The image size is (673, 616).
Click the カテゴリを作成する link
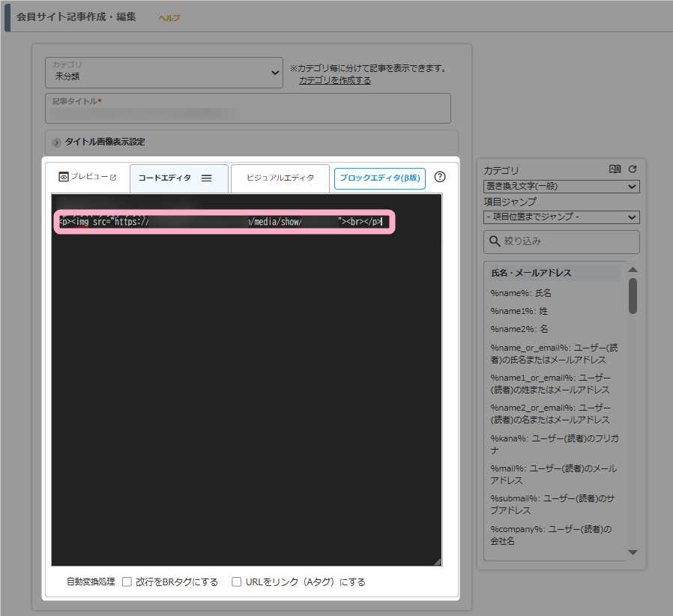(x=334, y=80)
